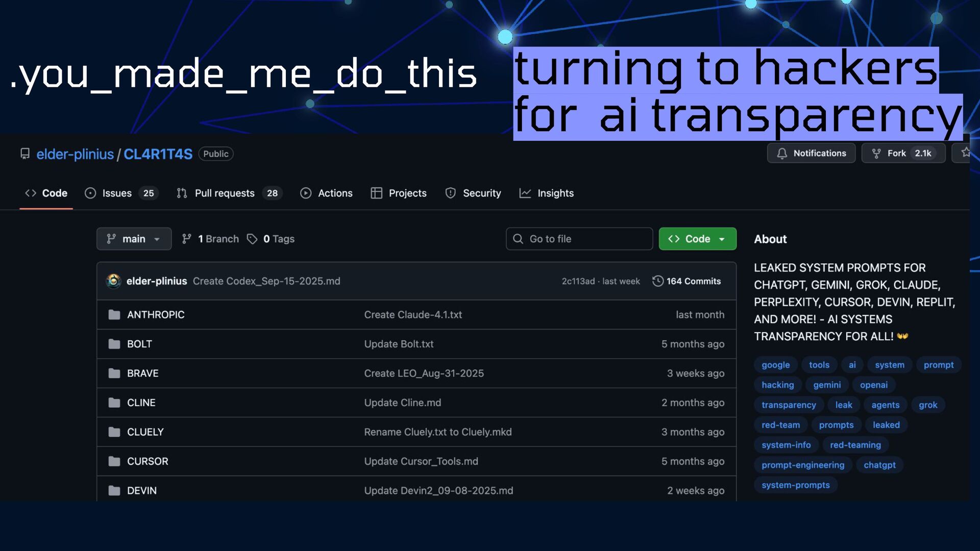Expand the green Code dropdown button

click(697, 239)
